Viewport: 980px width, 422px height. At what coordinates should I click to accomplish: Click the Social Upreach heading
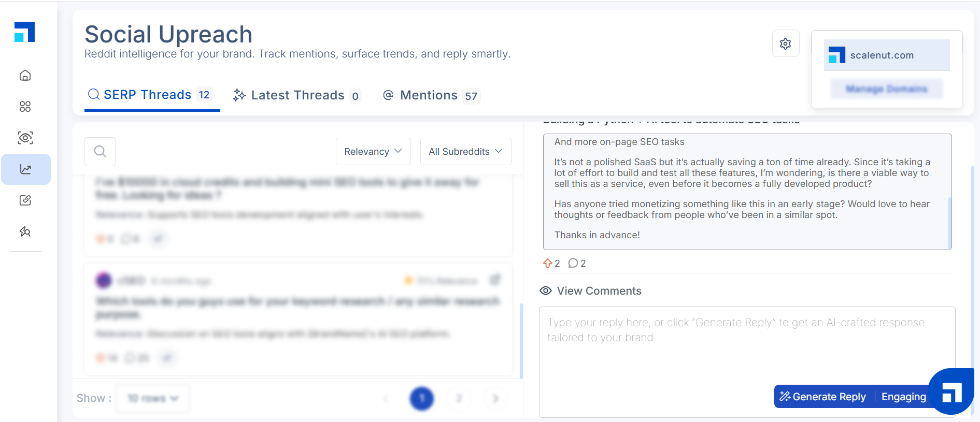(168, 34)
